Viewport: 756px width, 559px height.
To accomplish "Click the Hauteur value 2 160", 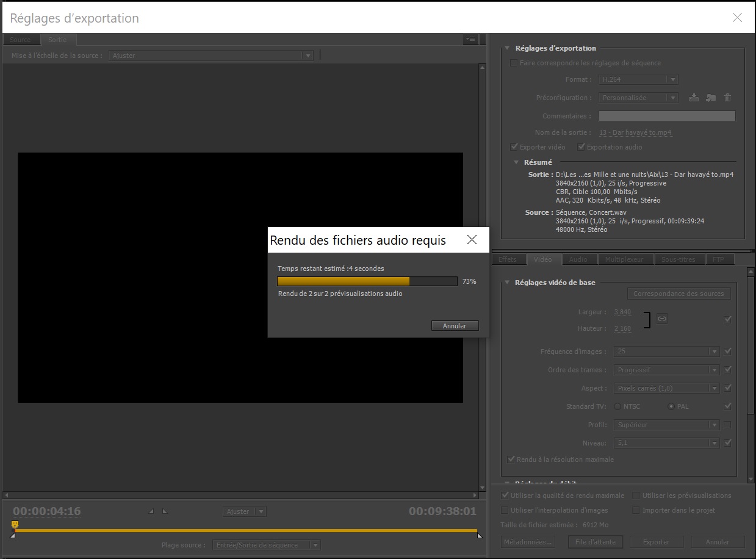I will pos(623,328).
